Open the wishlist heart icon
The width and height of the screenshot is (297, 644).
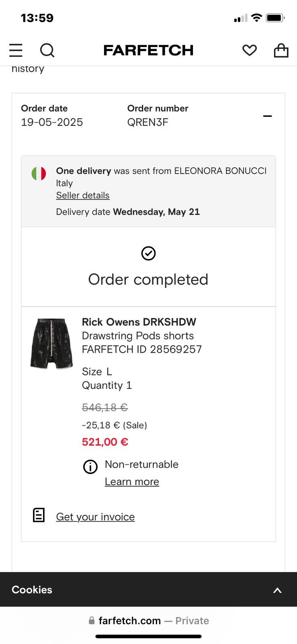click(x=249, y=50)
